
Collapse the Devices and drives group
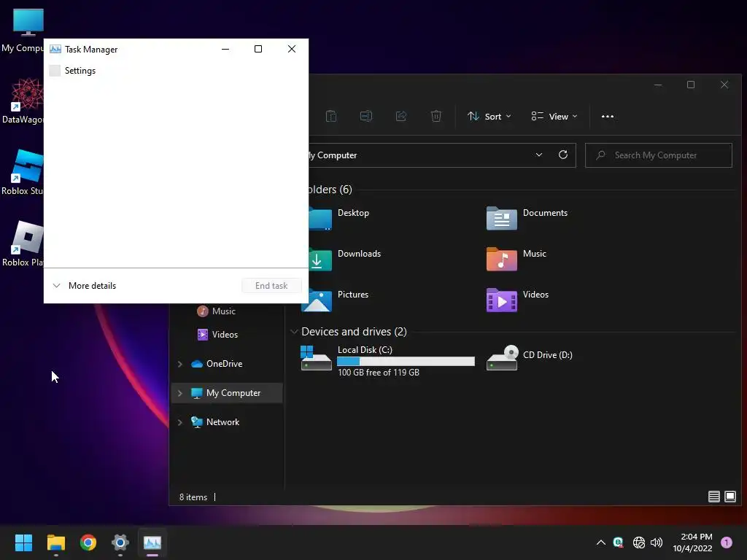click(294, 332)
